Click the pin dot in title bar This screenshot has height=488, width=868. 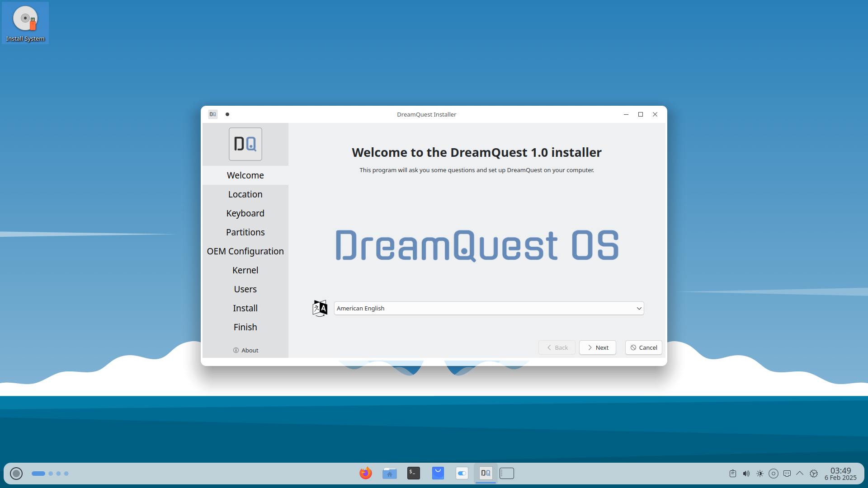tap(227, 114)
